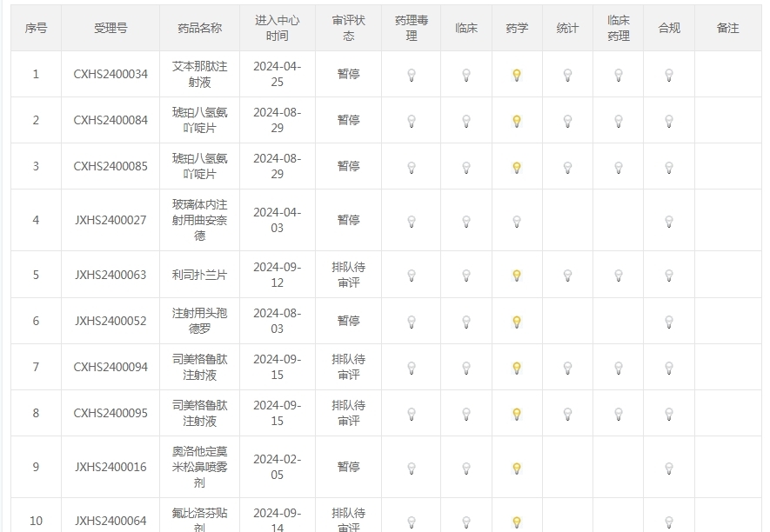Click the 备注 column header

[x=727, y=28]
